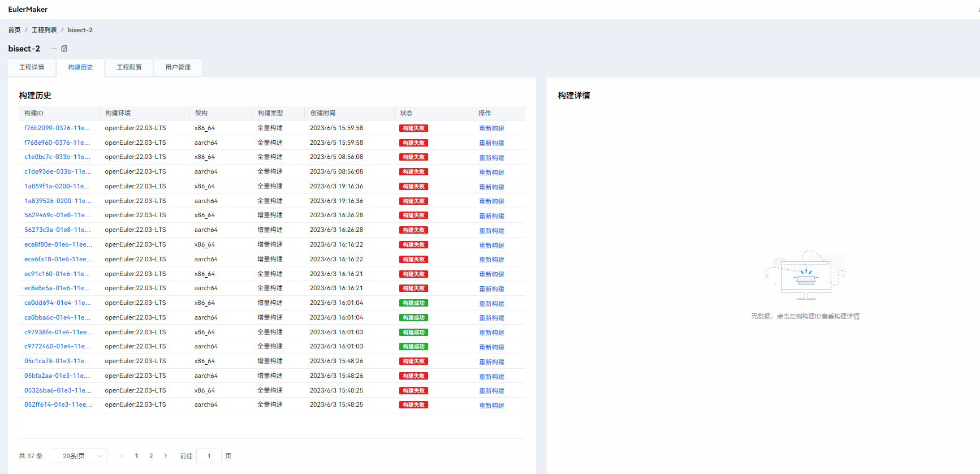980x474 pixels.
Task: Open build ID ca0dd694-01e4-11e...
Action: pos(57,303)
